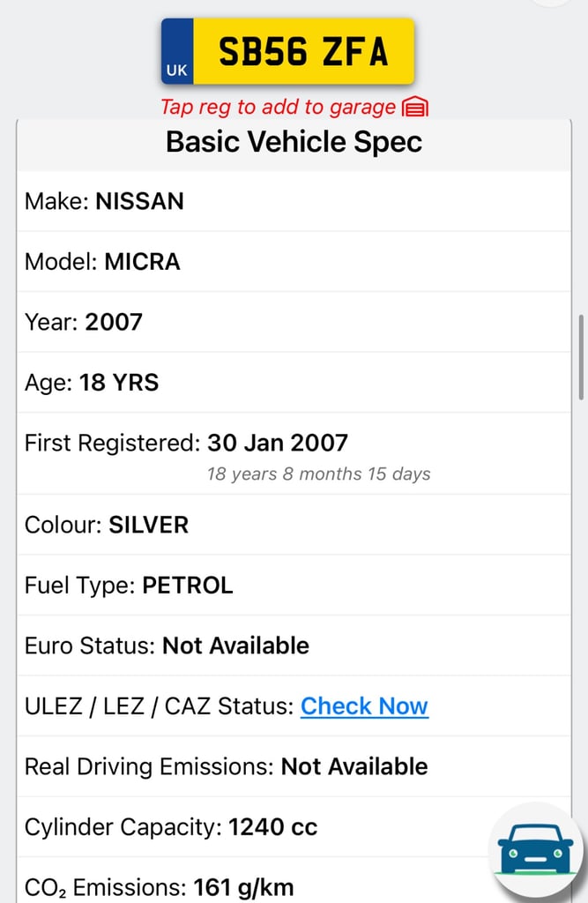
Task: Tap the red garage icon
Action: (415, 108)
